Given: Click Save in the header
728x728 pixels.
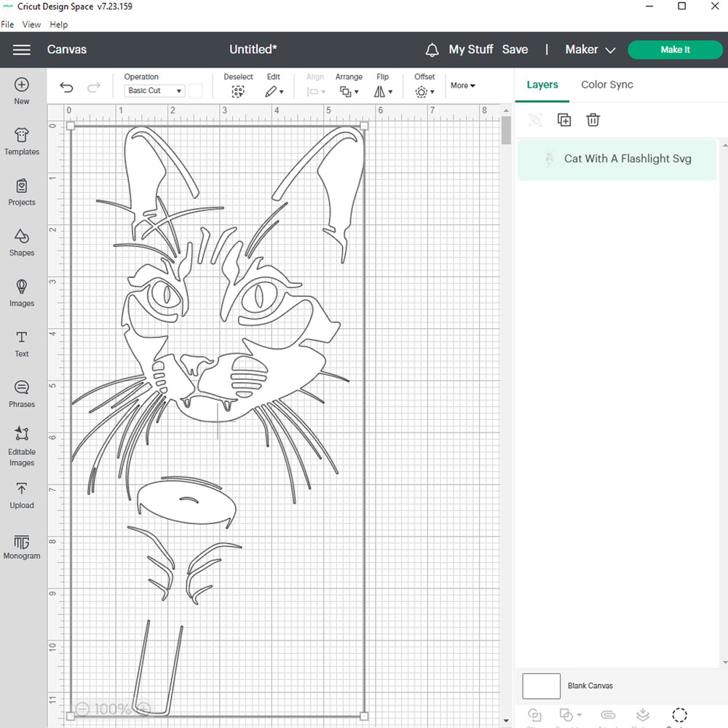Looking at the screenshot, I should [x=515, y=50].
